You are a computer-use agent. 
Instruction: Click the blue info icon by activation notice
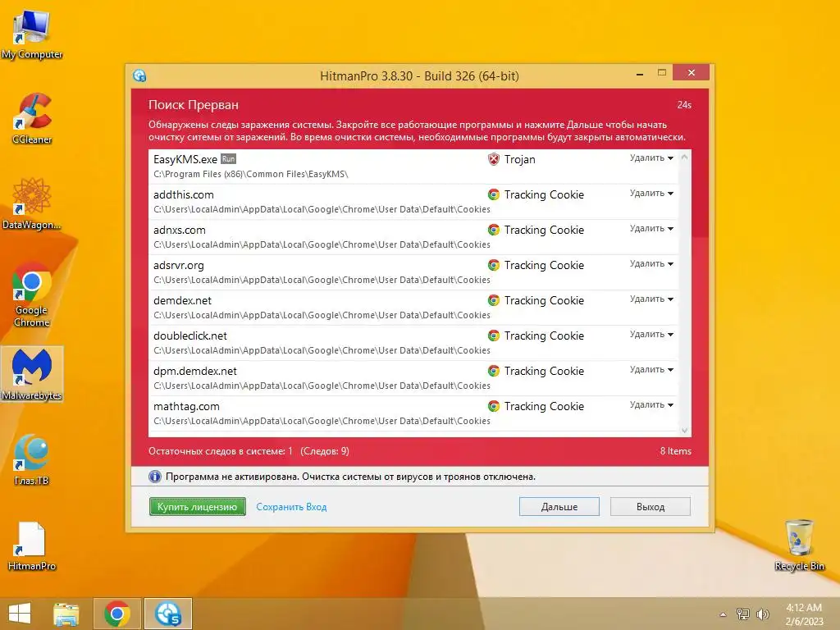(x=155, y=477)
